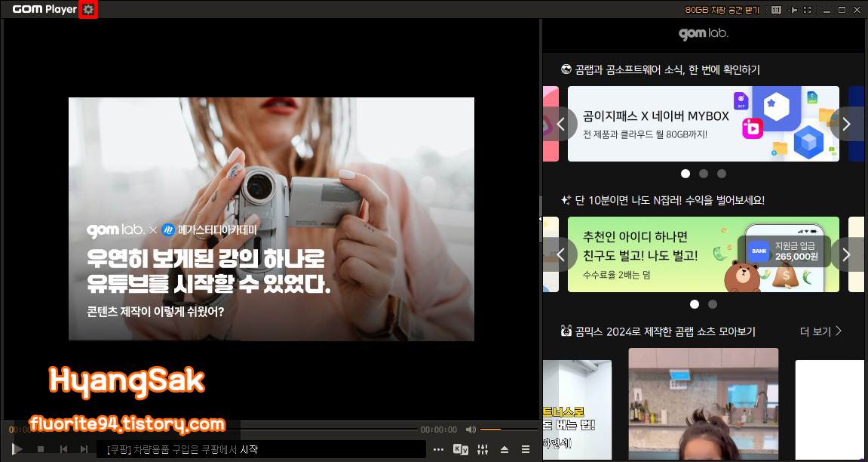Click the 단 10분이면 나도 N잡러 heading
The image size is (868, 462).
click(663, 200)
